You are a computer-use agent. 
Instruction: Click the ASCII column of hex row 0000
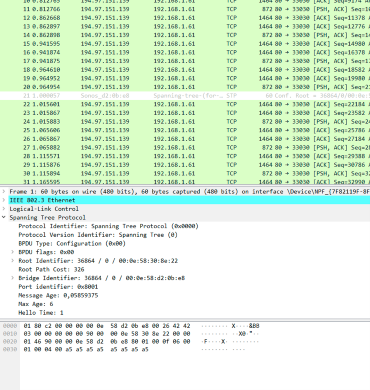(x=230, y=326)
